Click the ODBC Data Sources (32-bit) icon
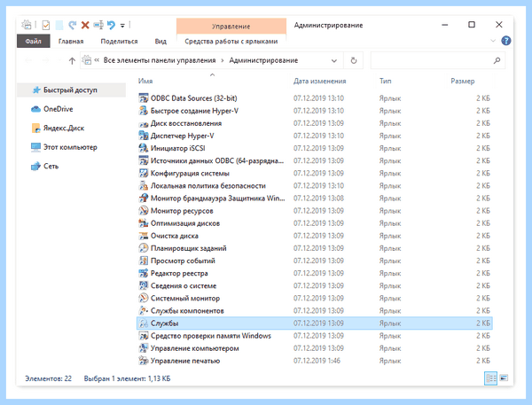 (x=144, y=98)
